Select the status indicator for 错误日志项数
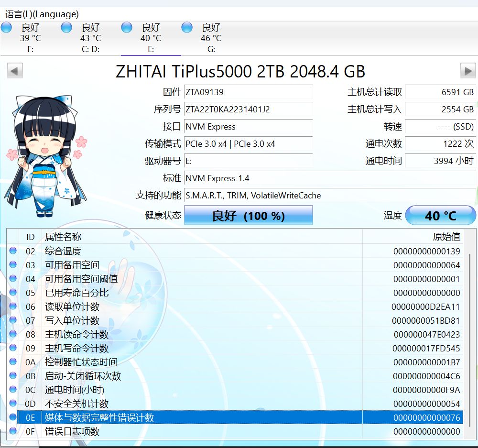Image resolution: width=478 pixels, height=448 pixels. [13, 431]
